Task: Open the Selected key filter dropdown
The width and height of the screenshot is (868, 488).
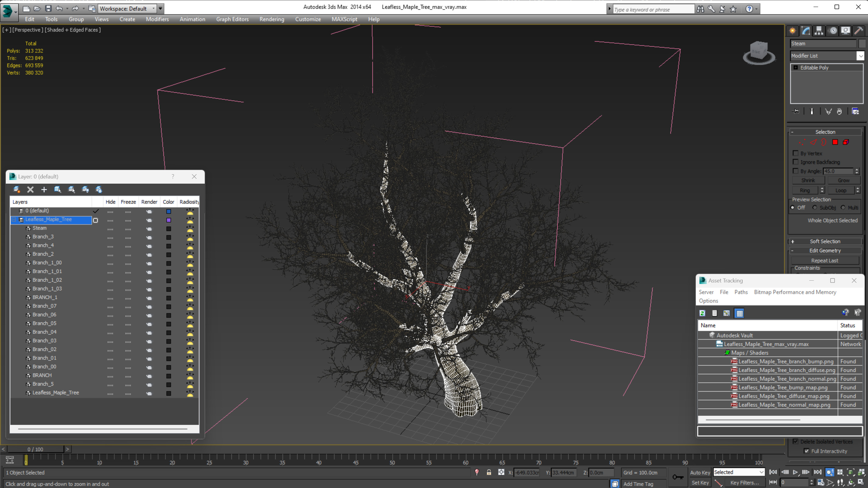Action: 739,472
